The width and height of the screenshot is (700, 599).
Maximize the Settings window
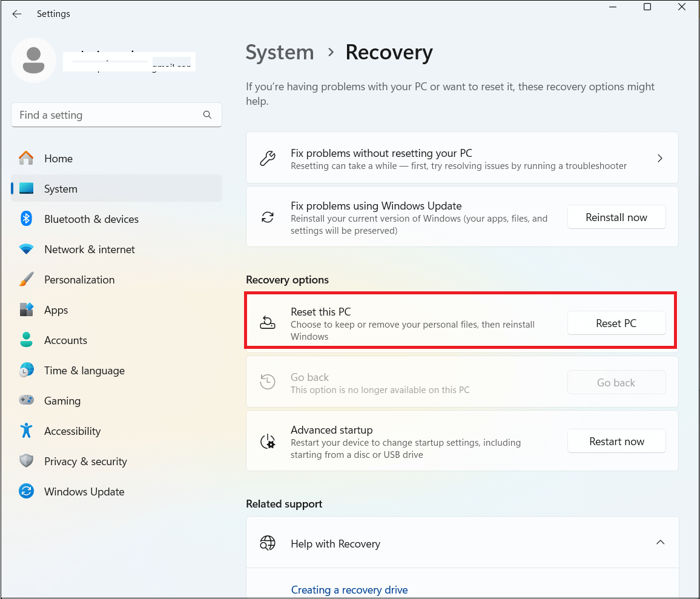pyautogui.click(x=647, y=7)
